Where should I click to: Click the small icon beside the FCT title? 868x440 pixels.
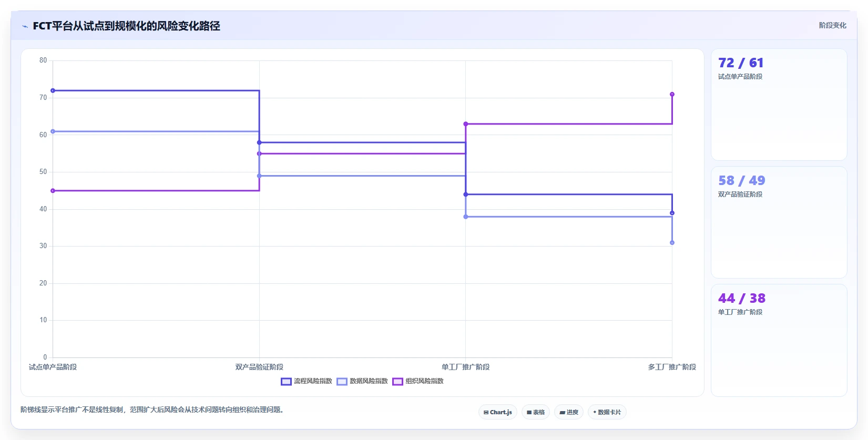point(25,26)
